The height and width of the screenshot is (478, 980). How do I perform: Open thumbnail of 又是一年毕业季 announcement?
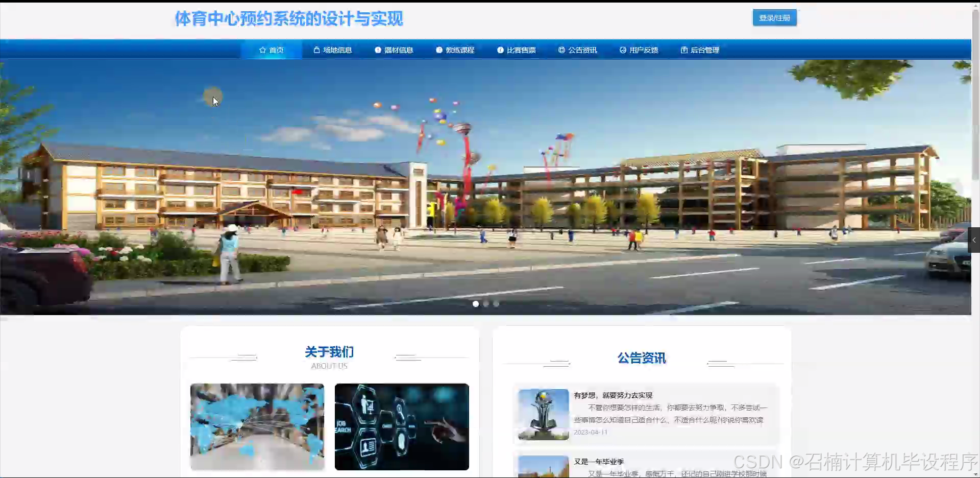coord(543,467)
